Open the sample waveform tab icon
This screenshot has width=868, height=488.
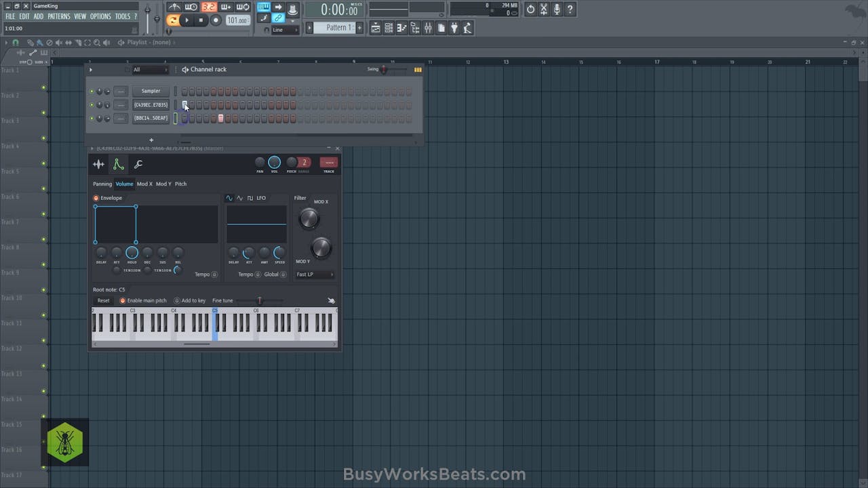tap(98, 163)
